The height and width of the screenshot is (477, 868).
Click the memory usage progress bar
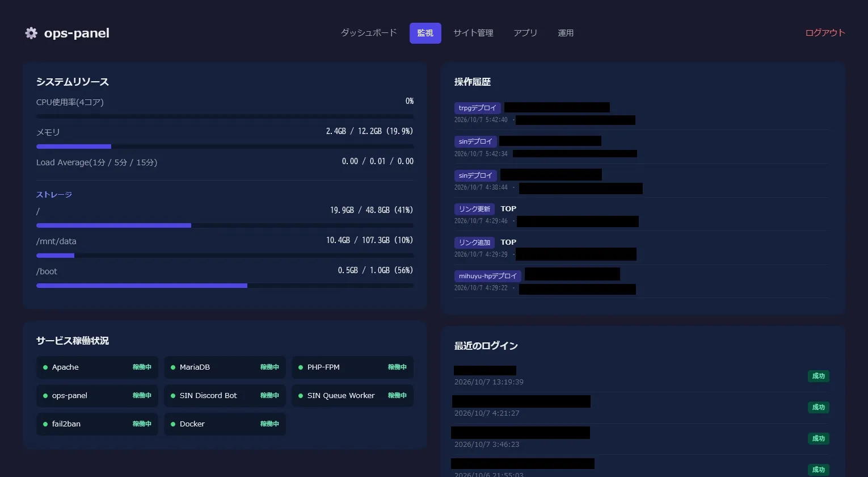(x=225, y=147)
